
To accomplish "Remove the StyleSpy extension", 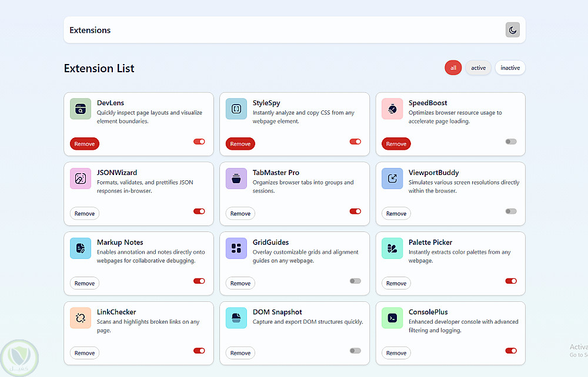I will coord(240,144).
